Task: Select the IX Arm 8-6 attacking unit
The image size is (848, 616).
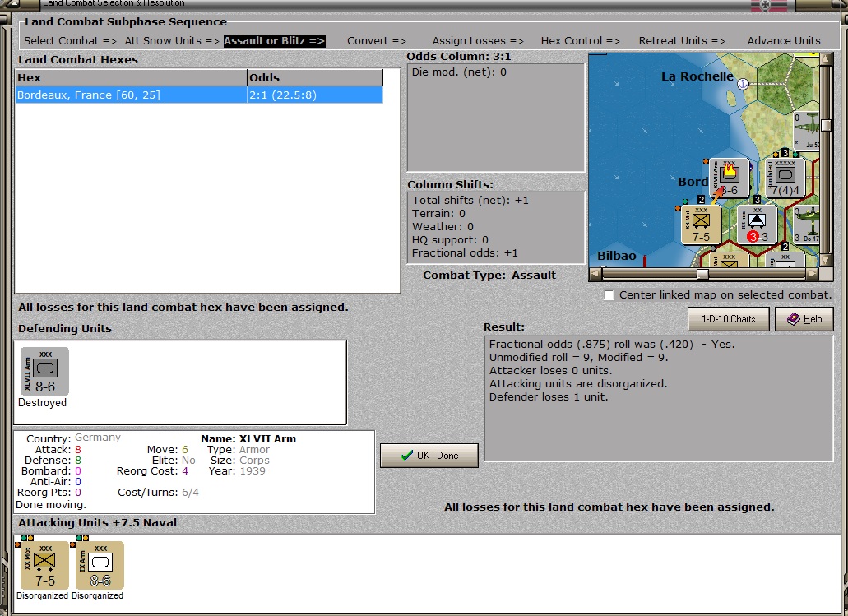Action: 100,565
